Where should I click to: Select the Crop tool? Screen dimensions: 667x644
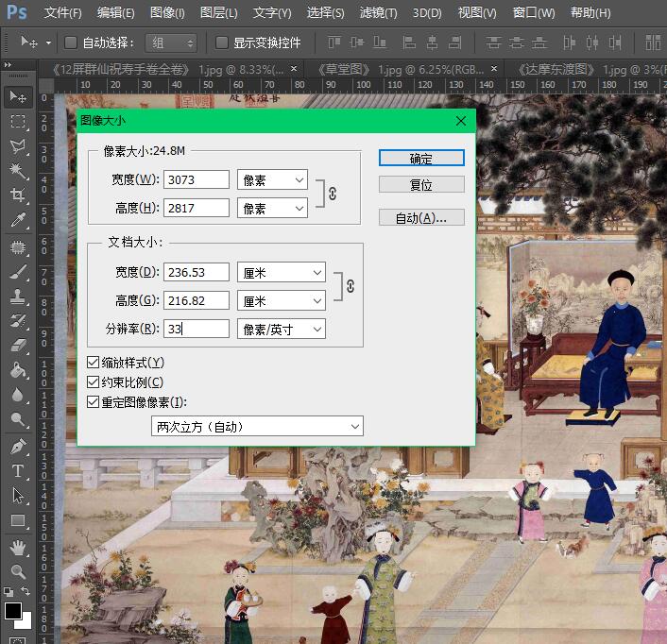point(18,195)
